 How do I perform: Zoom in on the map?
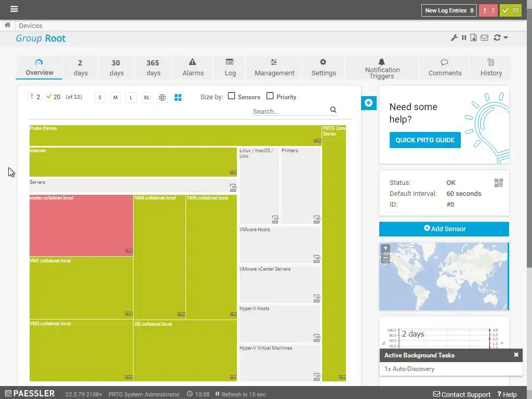coord(385,248)
